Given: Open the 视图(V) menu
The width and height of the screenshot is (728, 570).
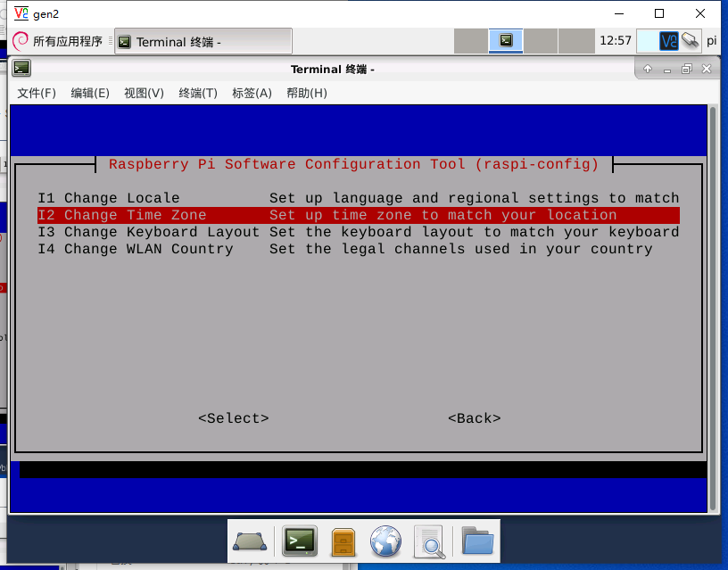Looking at the screenshot, I should coord(144,94).
